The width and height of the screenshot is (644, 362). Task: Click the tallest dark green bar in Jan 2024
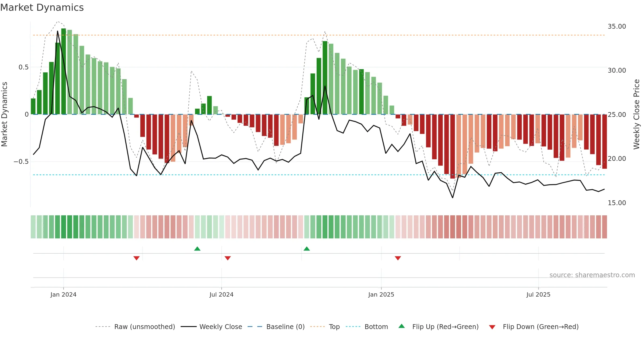point(64,71)
